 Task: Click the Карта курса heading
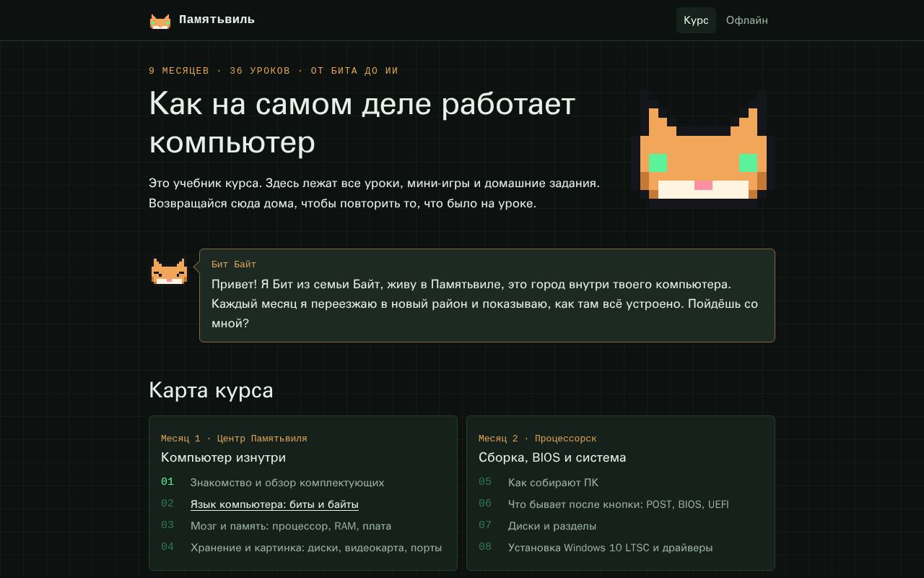[x=211, y=390]
